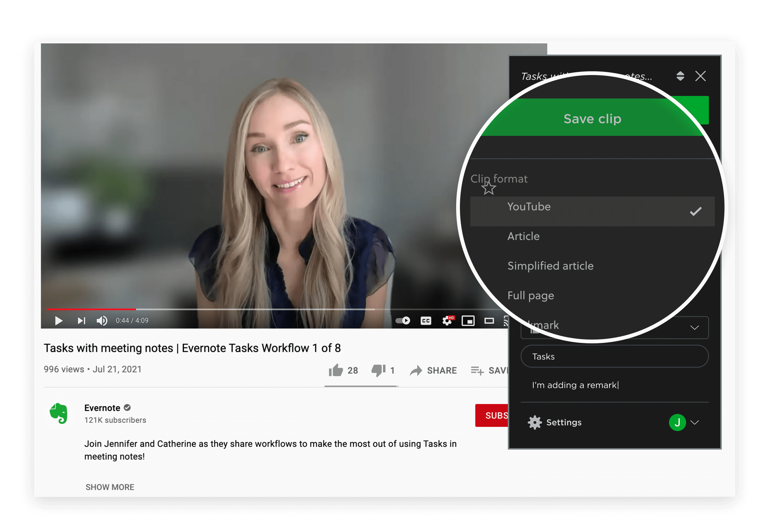Mute the video volume icon
The height and width of the screenshot is (532, 764).
point(102,321)
